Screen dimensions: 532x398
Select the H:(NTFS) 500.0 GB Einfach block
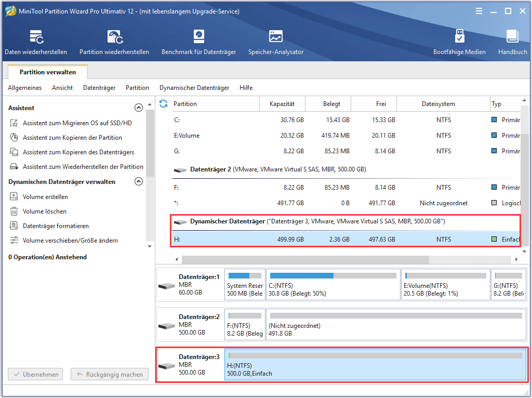(x=375, y=364)
